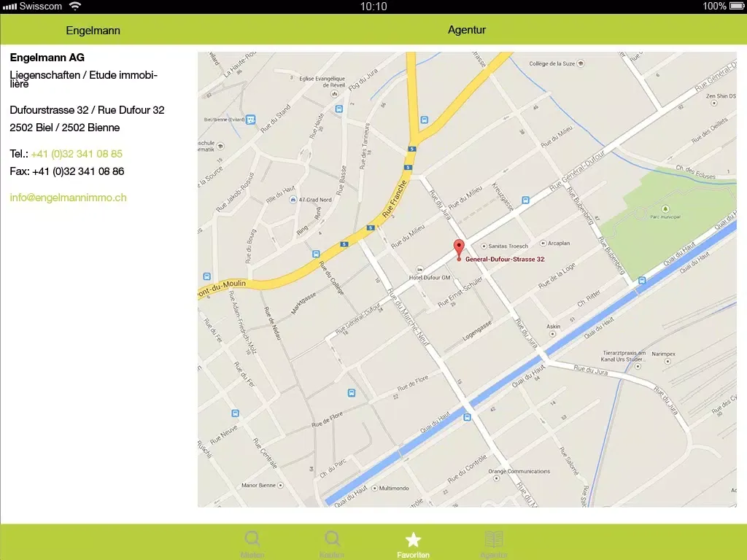Tap the bus stop icon by Pont-du-Moulin
The height and width of the screenshot is (560, 747).
pyautogui.click(x=206, y=276)
